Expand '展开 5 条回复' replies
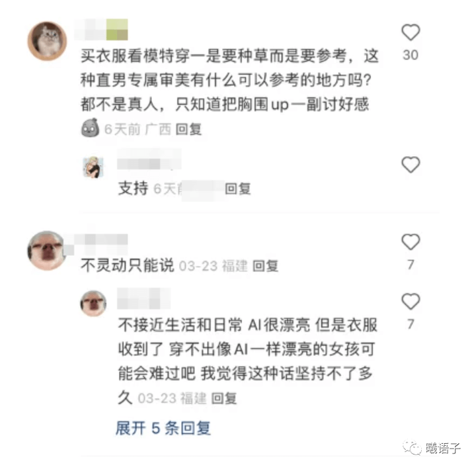The image size is (476, 469). (163, 428)
